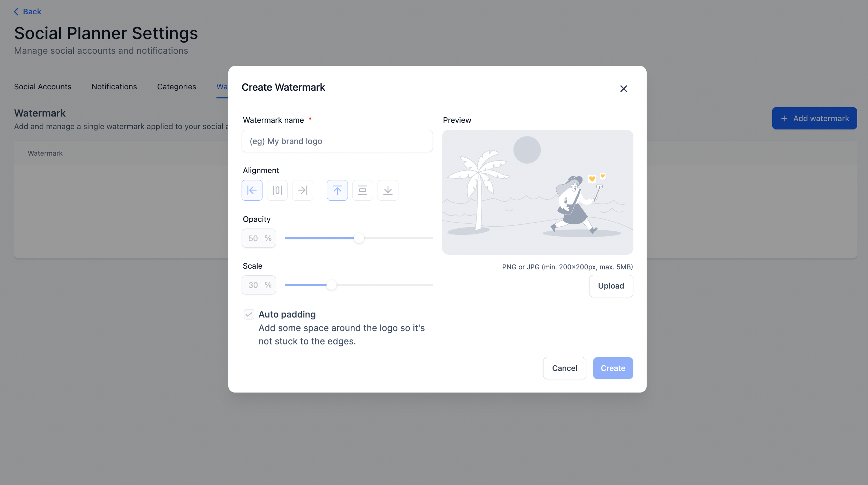Cancel watermark creation
868x485 pixels.
[x=564, y=368]
